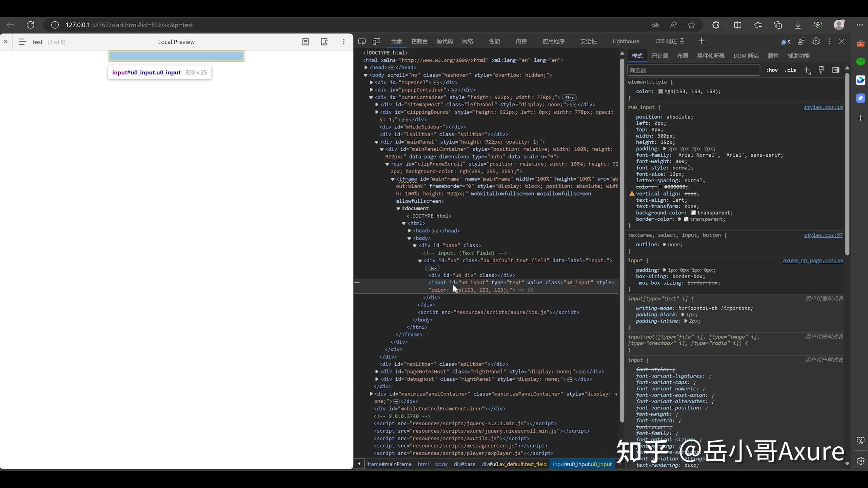
Task: Toggle the :hov element state button
Action: [x=772, y=70]
